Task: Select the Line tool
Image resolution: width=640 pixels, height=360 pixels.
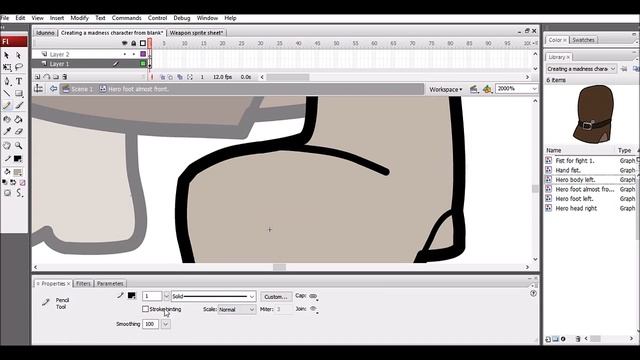Action: [x=7, y=93]
